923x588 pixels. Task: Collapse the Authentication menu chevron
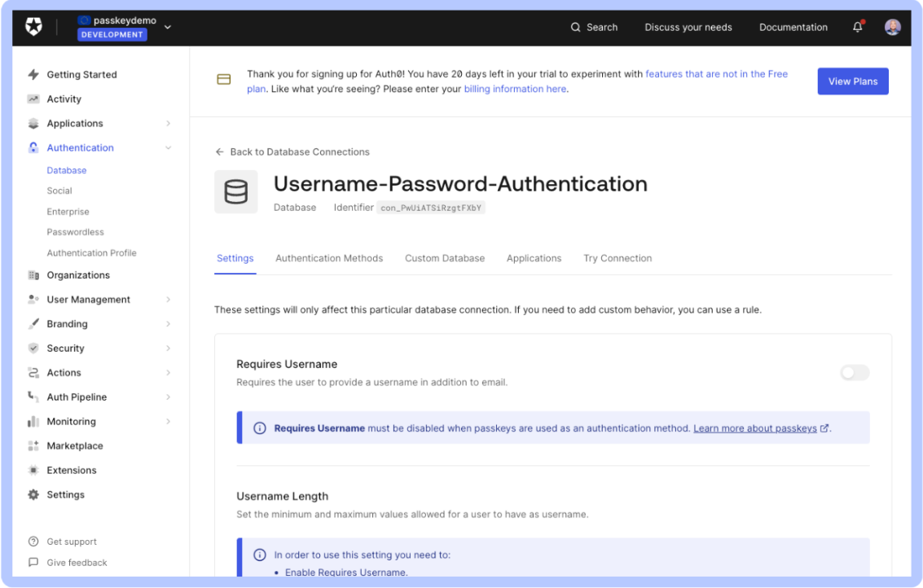[169, 147]
